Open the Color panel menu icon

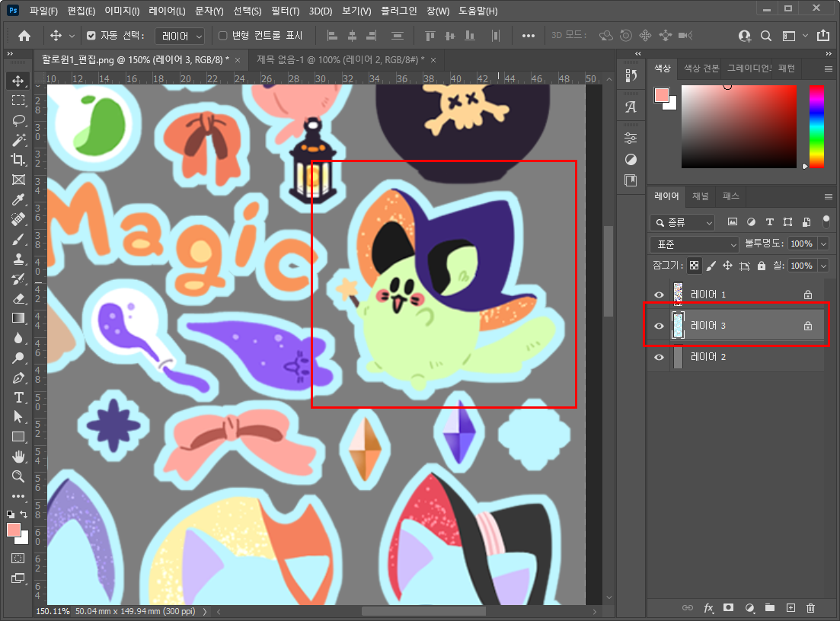tap(829, 68)
